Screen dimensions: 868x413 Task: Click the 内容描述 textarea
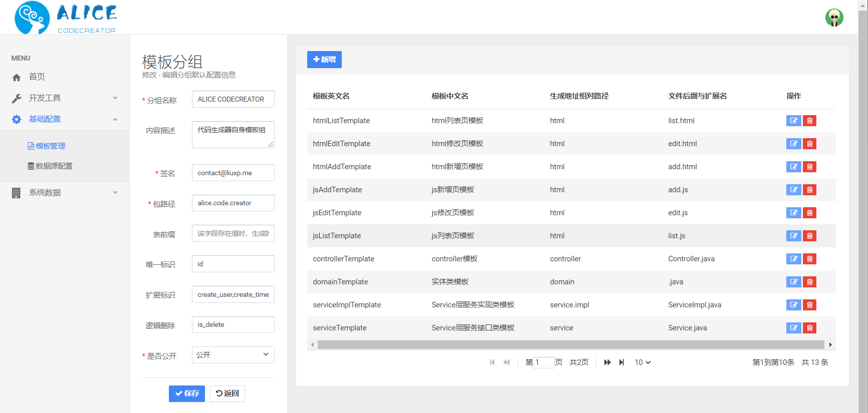233,135
